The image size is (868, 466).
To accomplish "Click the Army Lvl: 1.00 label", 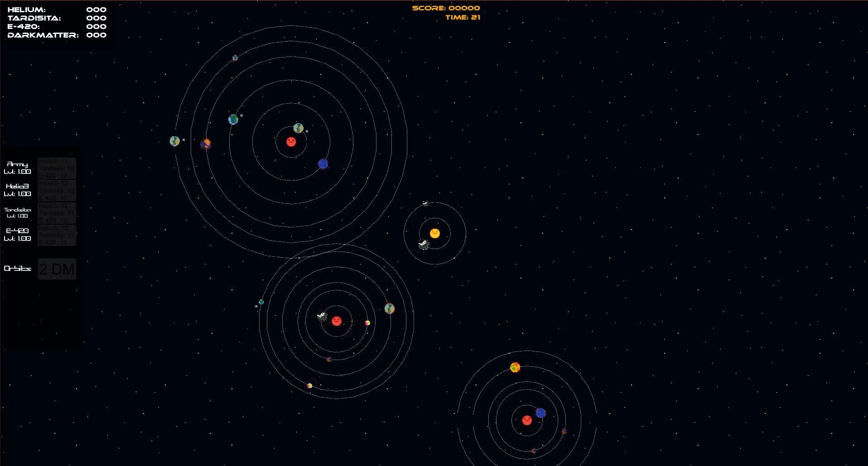I will click(18, 168).
